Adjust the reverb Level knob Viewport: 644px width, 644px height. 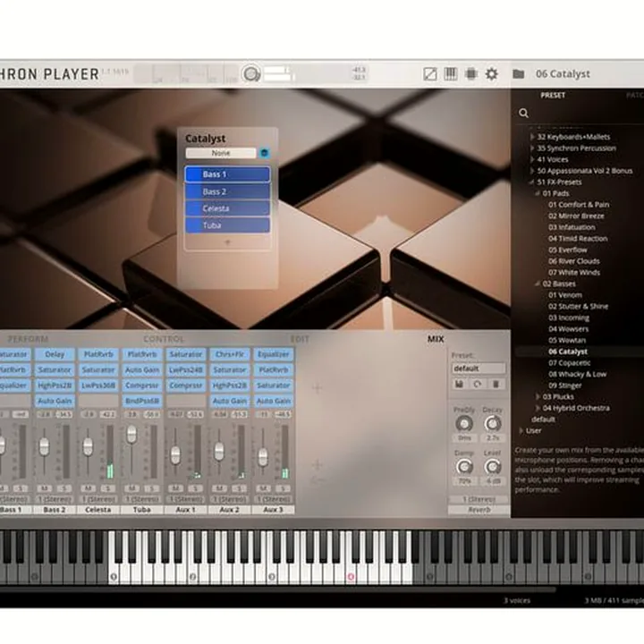click(493, 467)
